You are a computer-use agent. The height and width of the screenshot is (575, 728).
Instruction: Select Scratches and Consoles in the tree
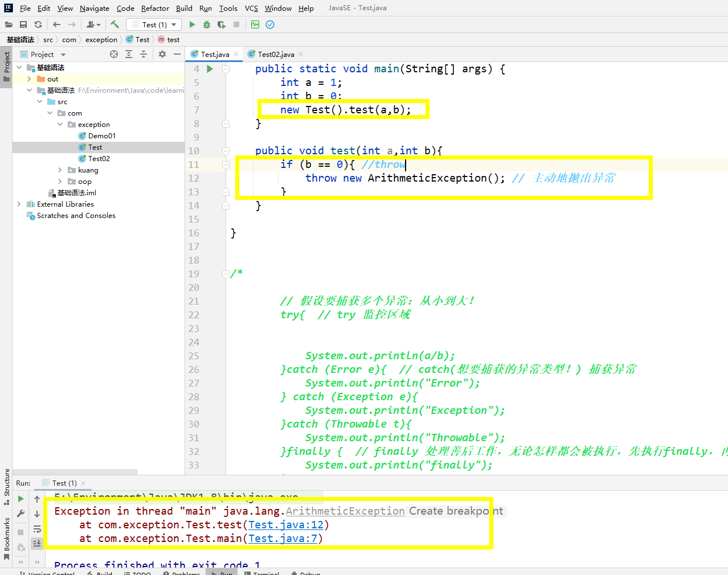76,216
